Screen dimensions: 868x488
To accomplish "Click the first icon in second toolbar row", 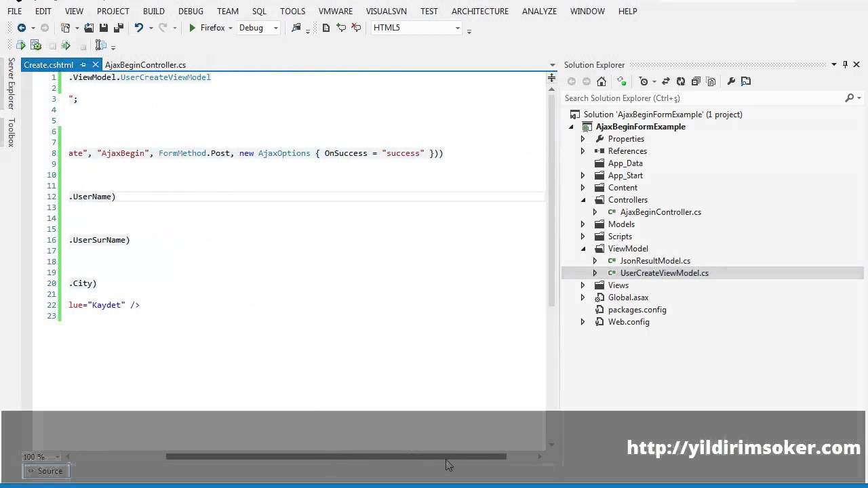I will click(21, 45).
